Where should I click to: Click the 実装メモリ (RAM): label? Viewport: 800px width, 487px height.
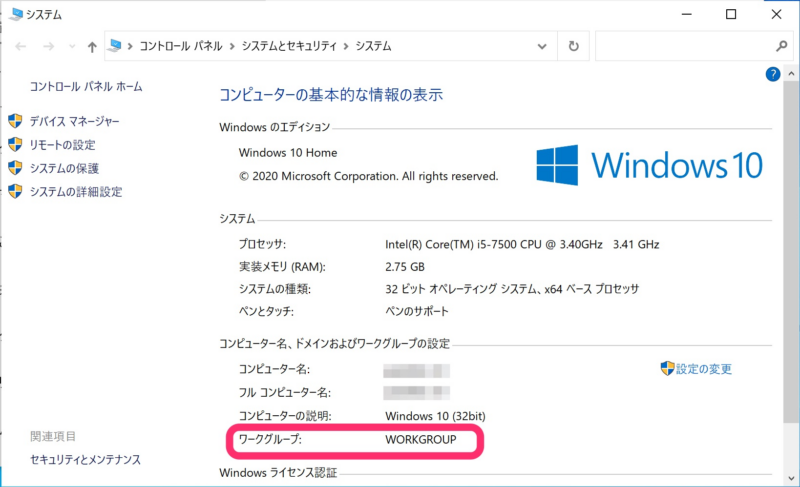282,267
